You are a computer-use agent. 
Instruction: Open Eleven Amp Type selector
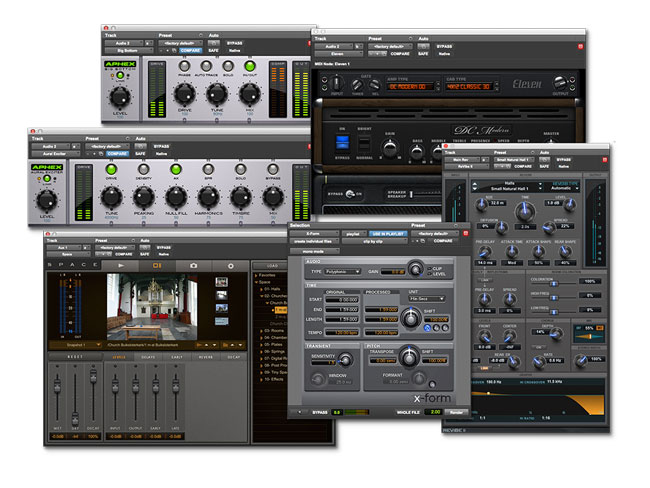(410, 87)
